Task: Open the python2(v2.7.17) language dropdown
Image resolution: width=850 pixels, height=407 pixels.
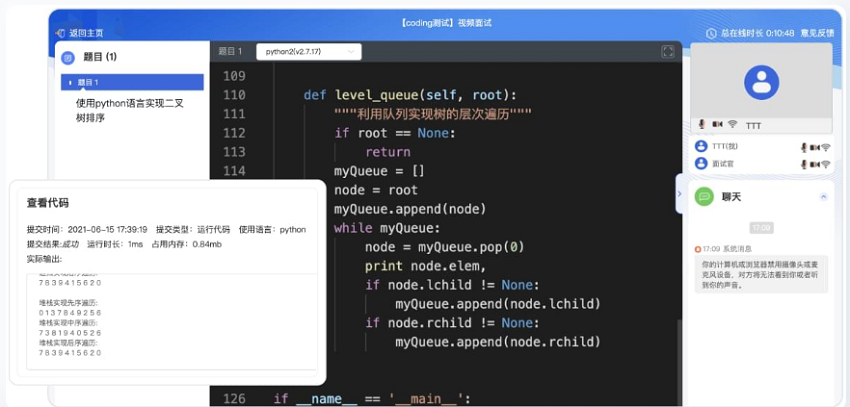Action: [x=308, y=51]
